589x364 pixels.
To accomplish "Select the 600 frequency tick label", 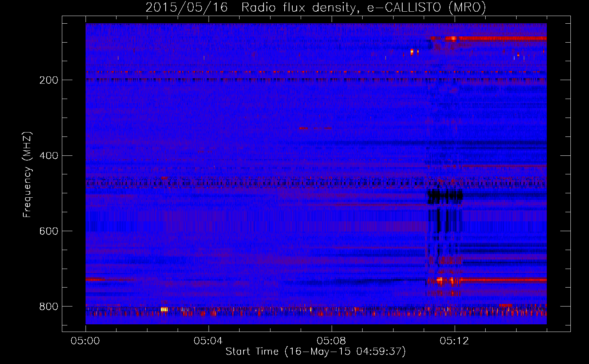I will 48,231.
